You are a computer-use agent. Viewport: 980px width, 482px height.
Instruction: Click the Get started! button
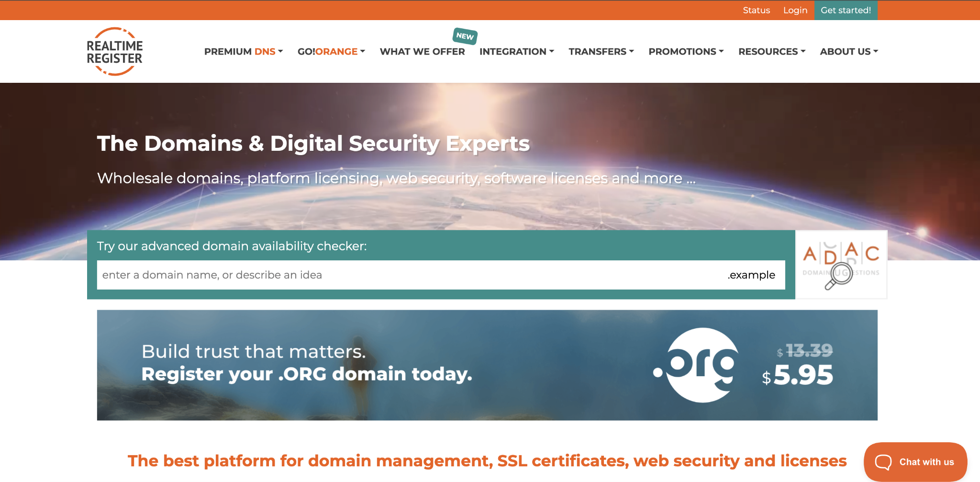(x=846, y=10)
